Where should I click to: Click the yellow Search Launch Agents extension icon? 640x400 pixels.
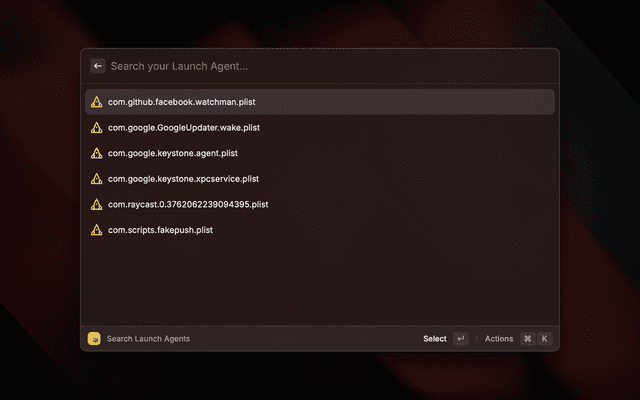pos(94,339)
